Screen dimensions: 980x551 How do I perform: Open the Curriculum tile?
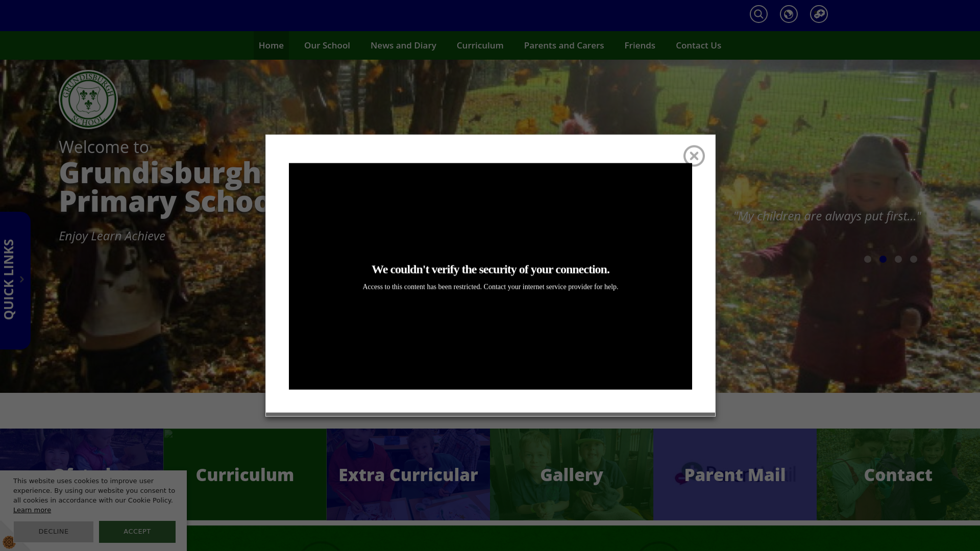[245, 474]
